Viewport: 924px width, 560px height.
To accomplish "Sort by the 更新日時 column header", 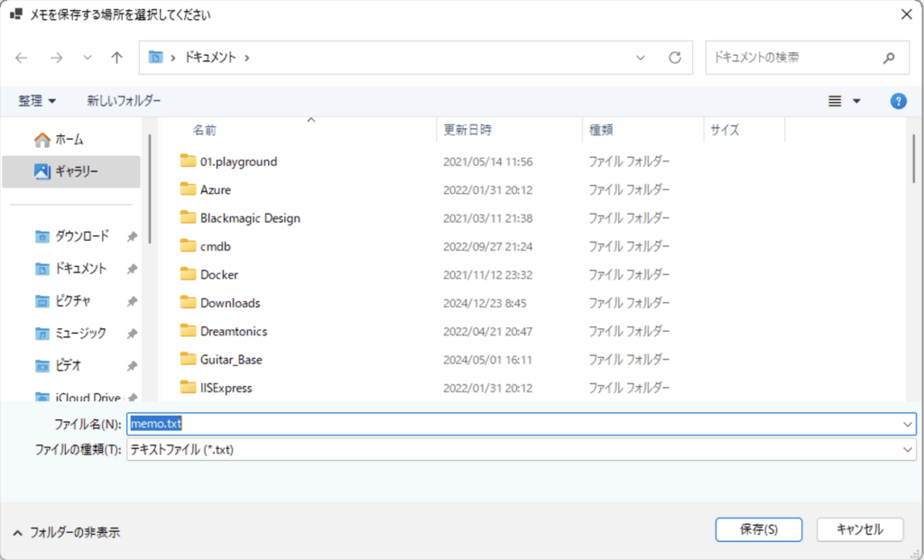I will tap(467, 130).
